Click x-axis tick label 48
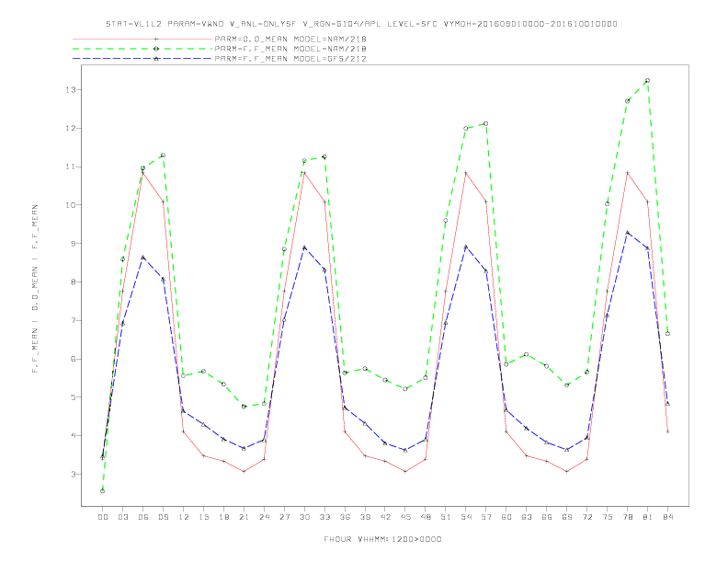 426,517
